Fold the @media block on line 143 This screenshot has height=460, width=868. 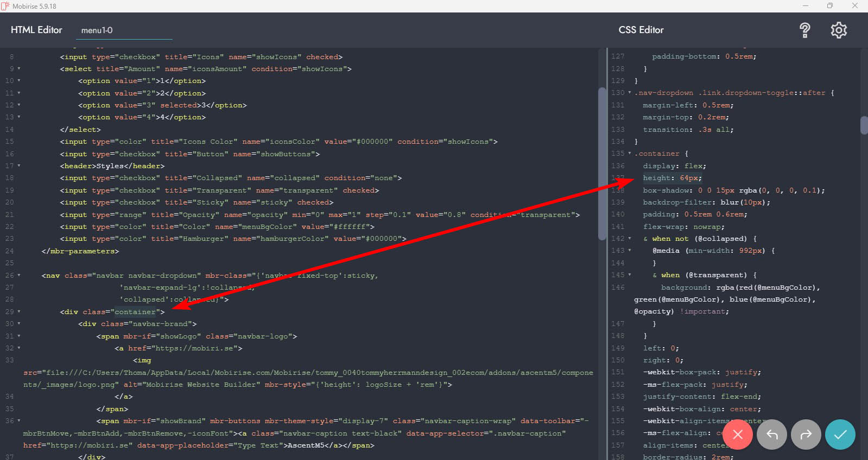click(630, 251)
